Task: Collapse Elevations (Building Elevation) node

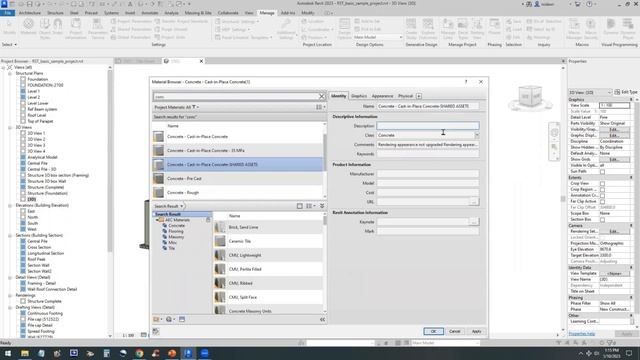Action: click(x=10, y=205)
